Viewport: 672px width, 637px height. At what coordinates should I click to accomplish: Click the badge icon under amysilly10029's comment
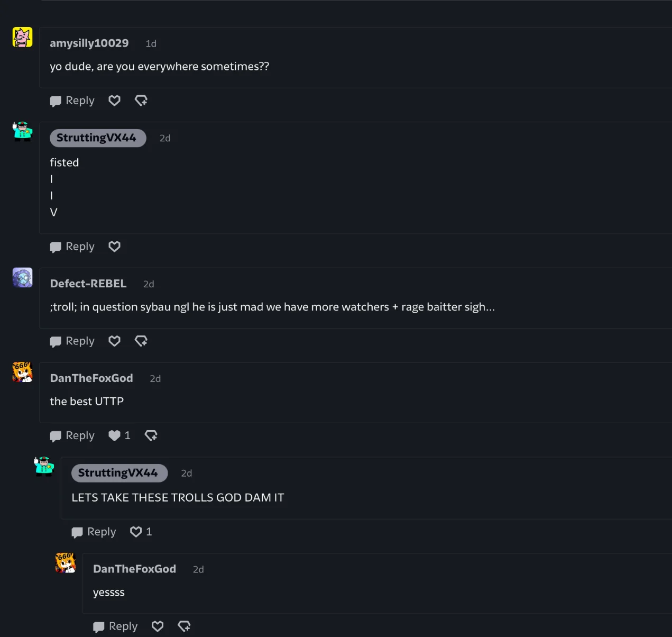[x=141, y=101]
